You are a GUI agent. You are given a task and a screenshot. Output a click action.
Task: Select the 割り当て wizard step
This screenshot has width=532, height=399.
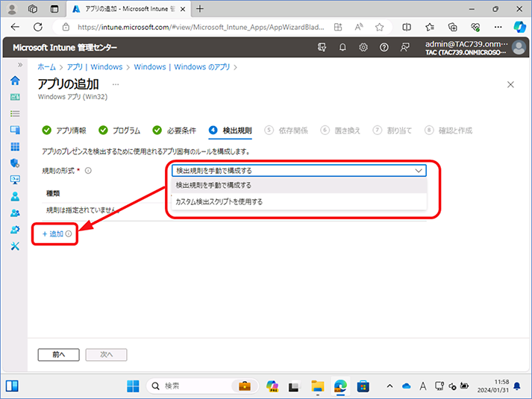click(392, 131)
